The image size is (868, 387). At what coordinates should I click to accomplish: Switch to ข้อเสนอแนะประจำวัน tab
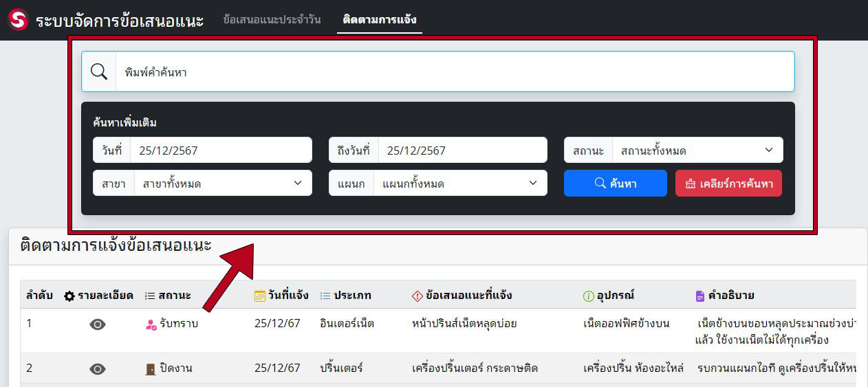(x=272, y=19)
